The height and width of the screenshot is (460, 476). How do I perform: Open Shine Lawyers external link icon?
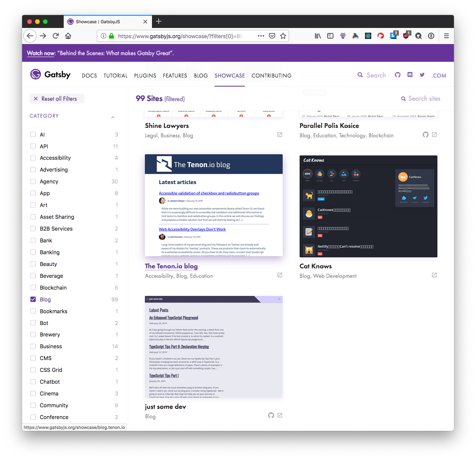pyautogui.click(x=280, y=135)
